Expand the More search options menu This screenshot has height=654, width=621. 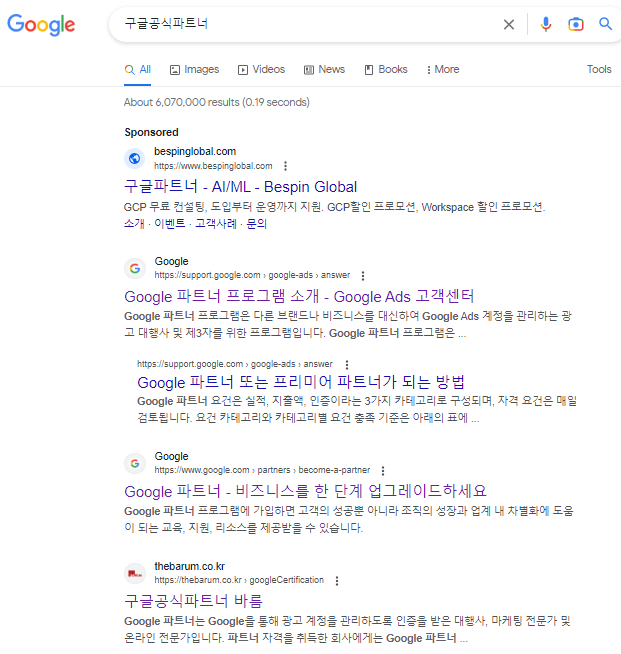click(x=443, y=70)
